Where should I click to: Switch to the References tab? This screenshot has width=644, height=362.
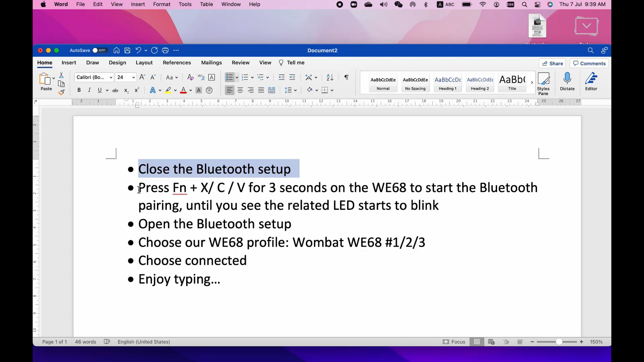177,62
